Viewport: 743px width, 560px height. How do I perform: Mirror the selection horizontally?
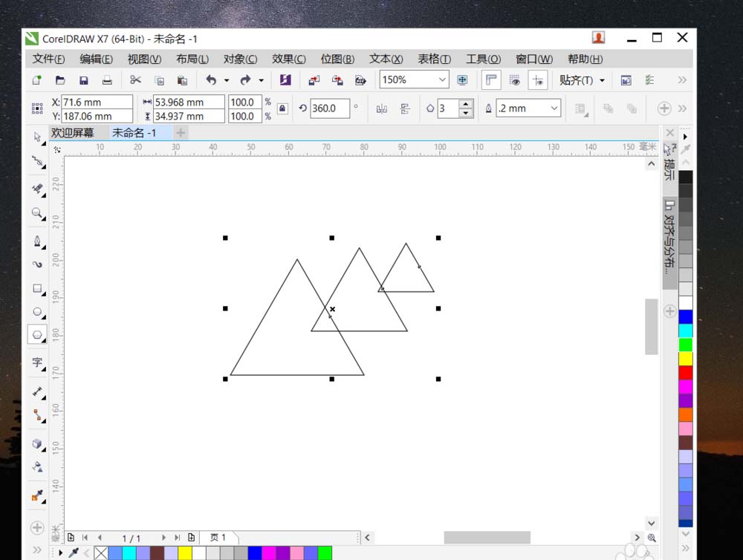[x=382, y=108]
